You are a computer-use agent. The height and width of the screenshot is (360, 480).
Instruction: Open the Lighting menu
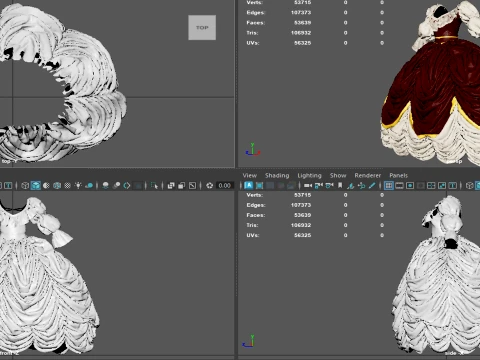pos(309,175)
